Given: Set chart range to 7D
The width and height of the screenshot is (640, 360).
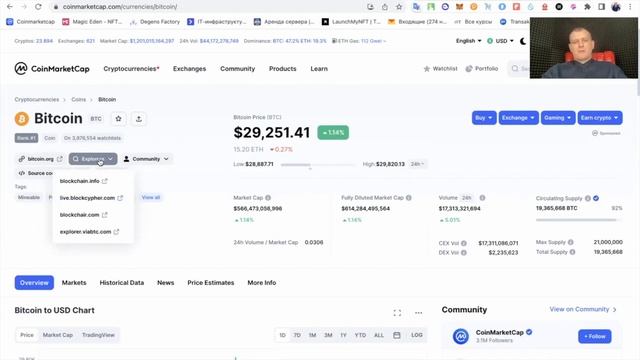Looking at the screenshot, I should 297,335.
